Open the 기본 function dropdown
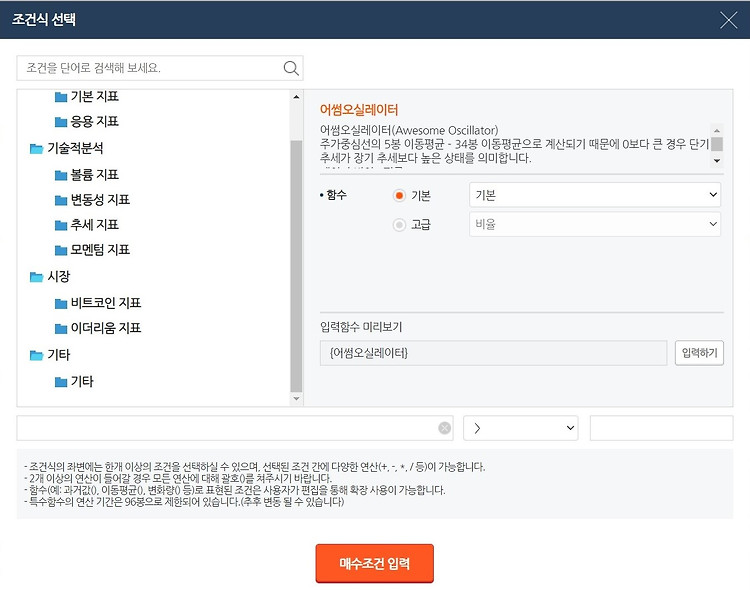Viewport: 750px width, 590px height. [x=595, y=195]
